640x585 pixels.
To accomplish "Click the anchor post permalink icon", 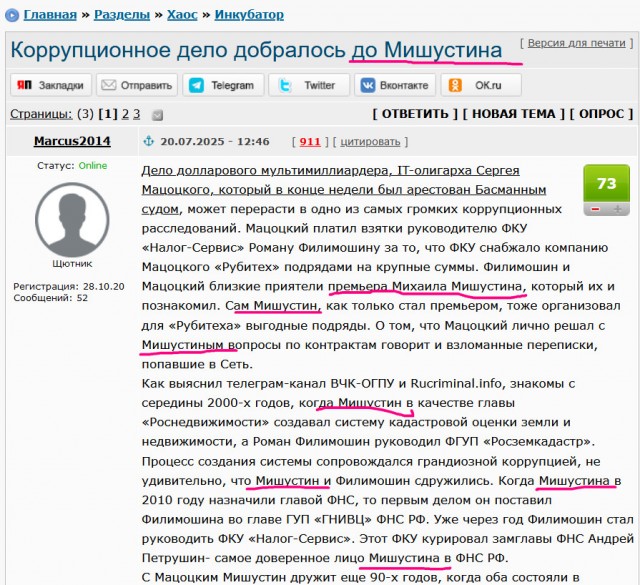I will pyautogui.click(x=148, y=141).
